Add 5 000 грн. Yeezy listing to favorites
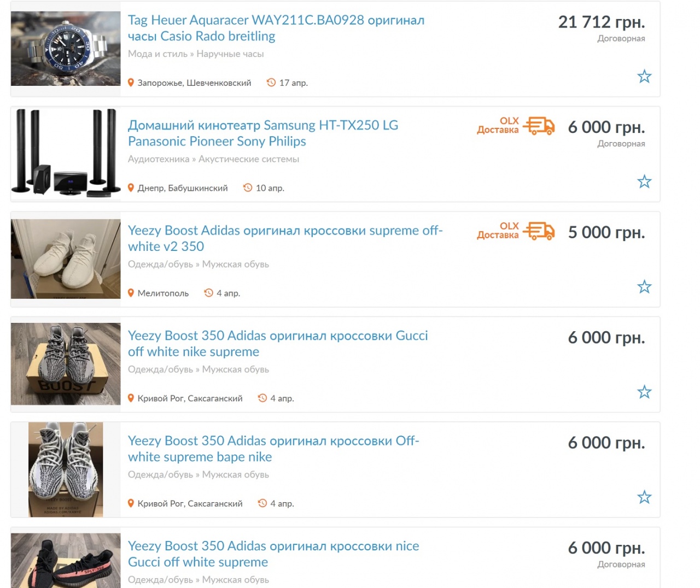 [x=644, y=287]
